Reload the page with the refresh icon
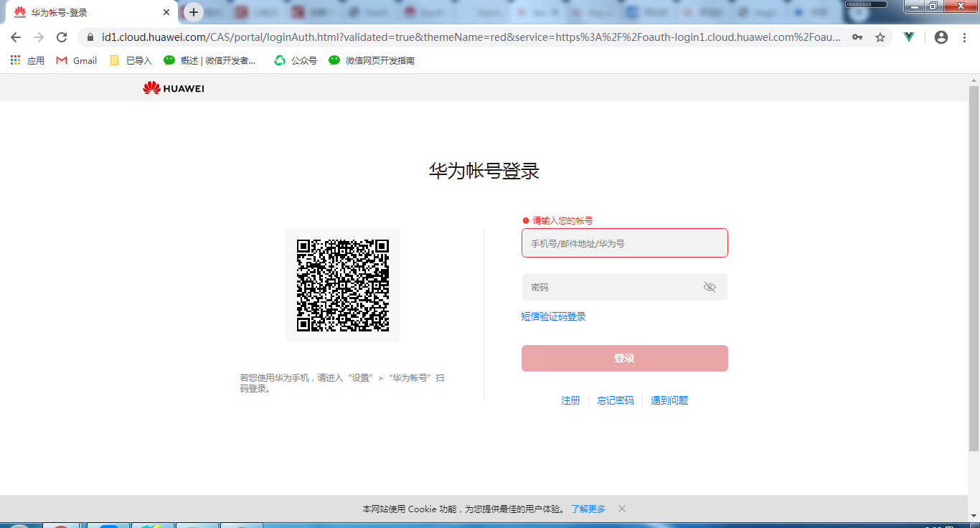Image resolution: width=980 pixels, height=528 pixels. [x=62, y=37]
